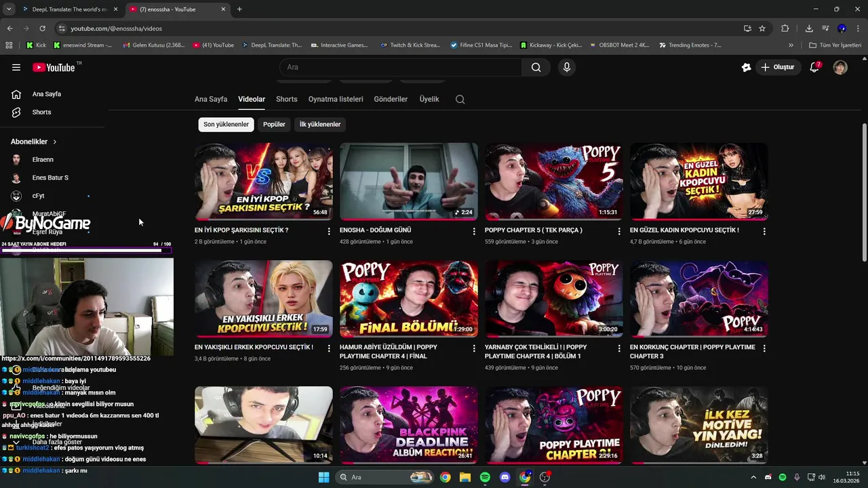Click the Oluştur create button
The image size is (868, 488).
[777, 67]
